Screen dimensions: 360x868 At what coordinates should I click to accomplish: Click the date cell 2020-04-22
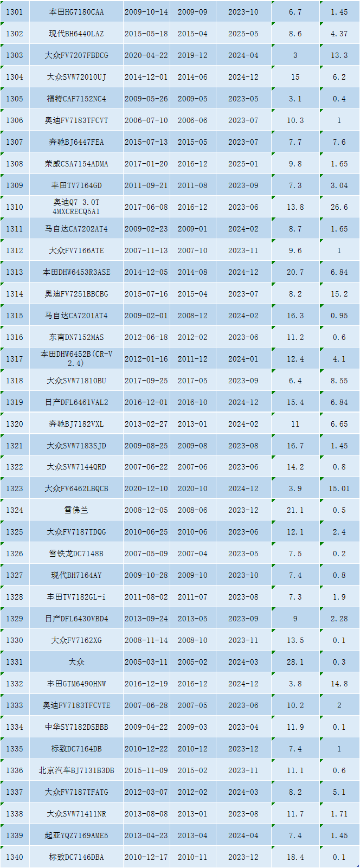click(x=146, y=55)
